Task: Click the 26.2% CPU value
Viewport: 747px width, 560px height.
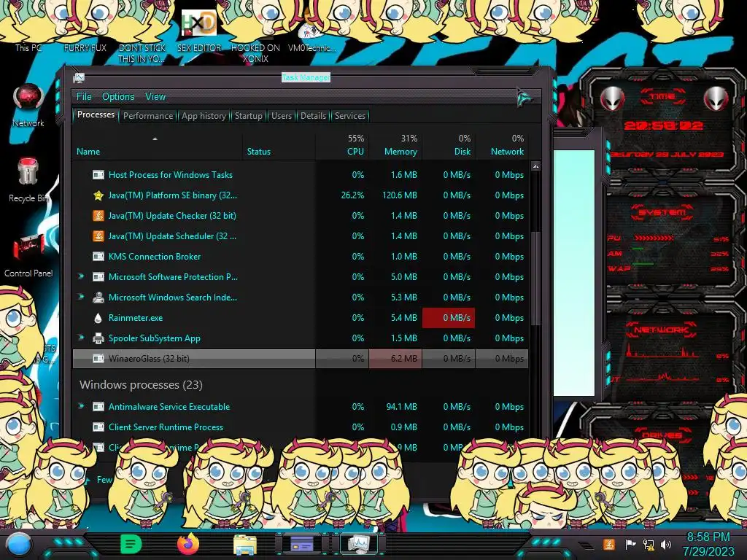Action: (352, 195)
